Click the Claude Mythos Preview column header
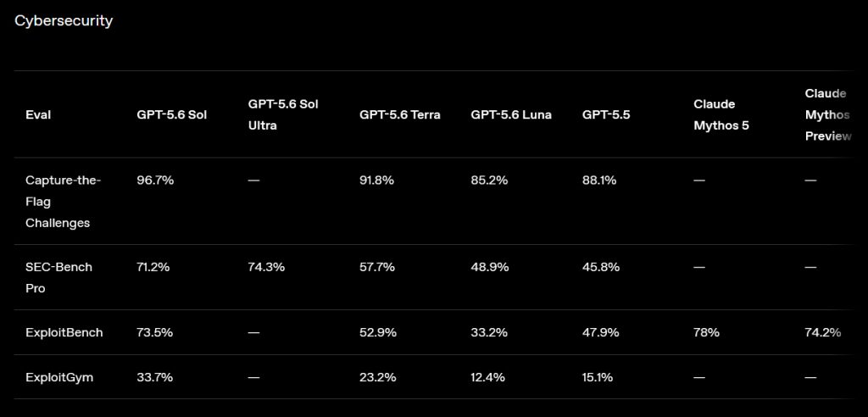This screenshot has height=417, width=868. click(828, 114)
